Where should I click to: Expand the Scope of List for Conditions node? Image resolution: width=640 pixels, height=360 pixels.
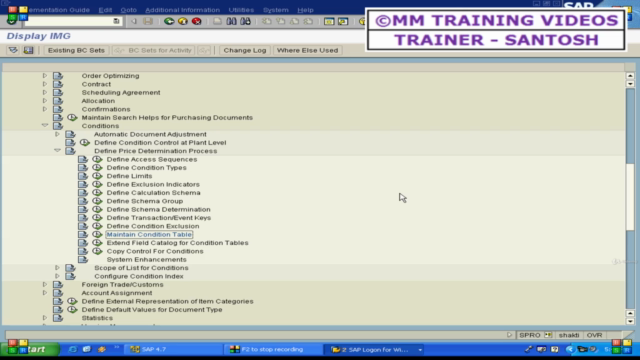[58, 268]
